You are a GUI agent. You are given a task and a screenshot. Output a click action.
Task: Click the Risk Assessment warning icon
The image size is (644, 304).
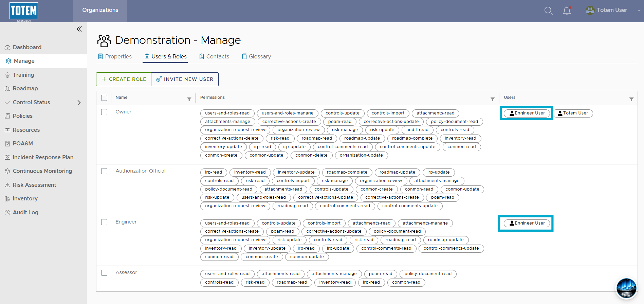[7, 185]
